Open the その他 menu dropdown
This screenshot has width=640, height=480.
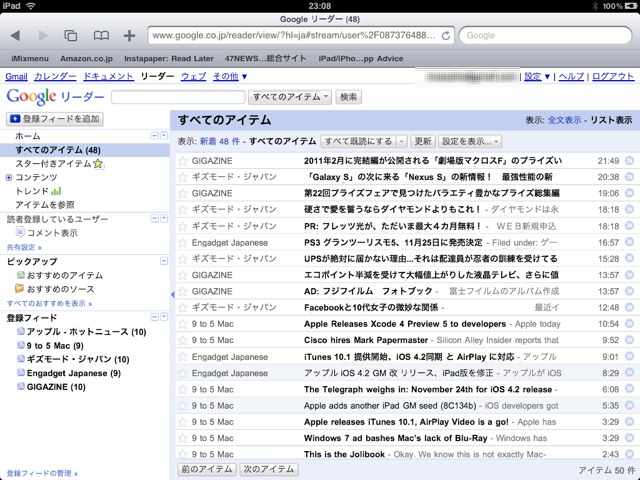[x=230, y=76]
